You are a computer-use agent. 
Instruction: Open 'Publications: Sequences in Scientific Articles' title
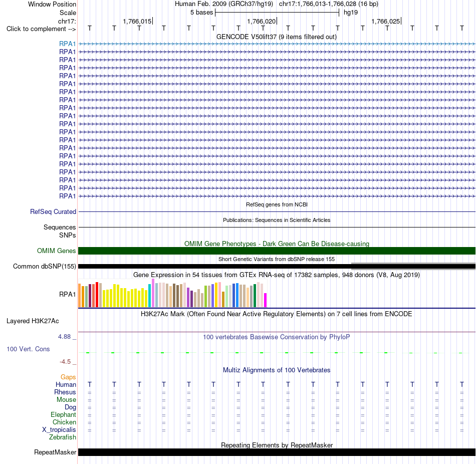277,220
